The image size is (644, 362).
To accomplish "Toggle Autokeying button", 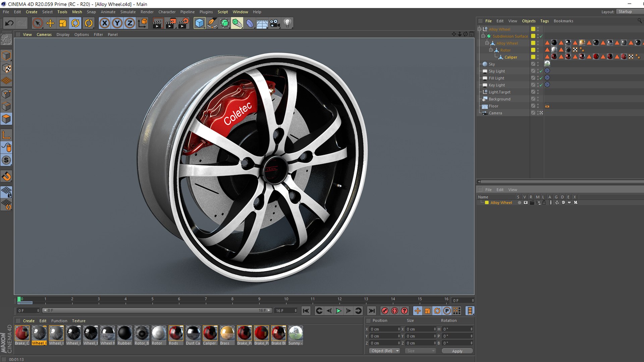I will point(394,311).
